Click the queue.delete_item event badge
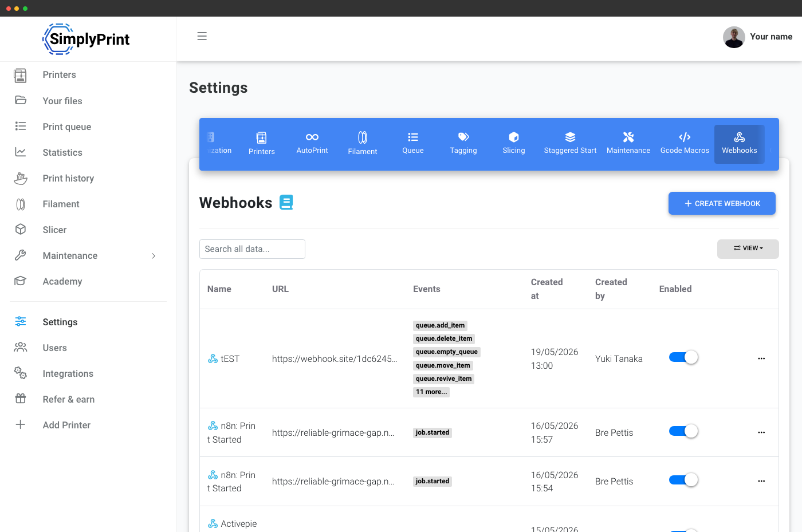802x532 pixels. pyautogui.click(x=444, y=338)
